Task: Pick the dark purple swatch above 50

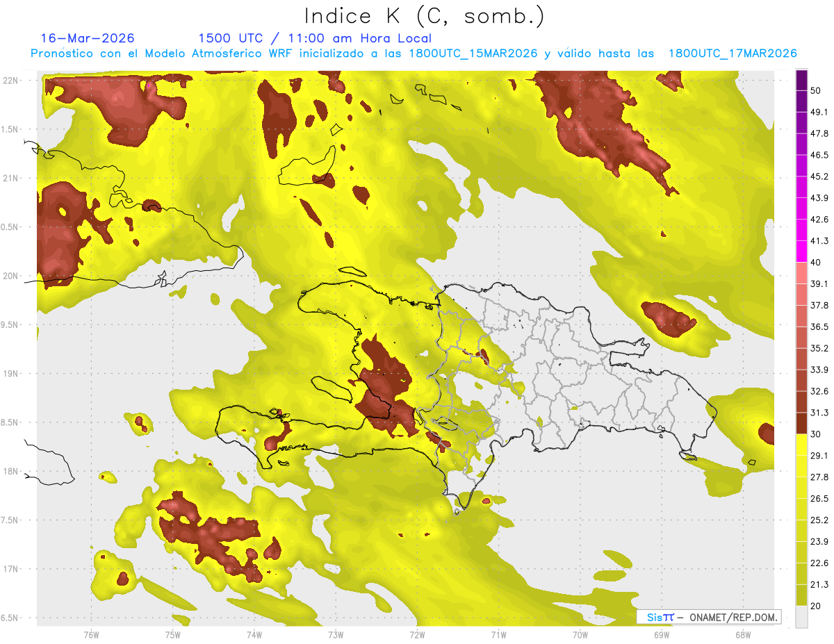Action: [801, 81]
